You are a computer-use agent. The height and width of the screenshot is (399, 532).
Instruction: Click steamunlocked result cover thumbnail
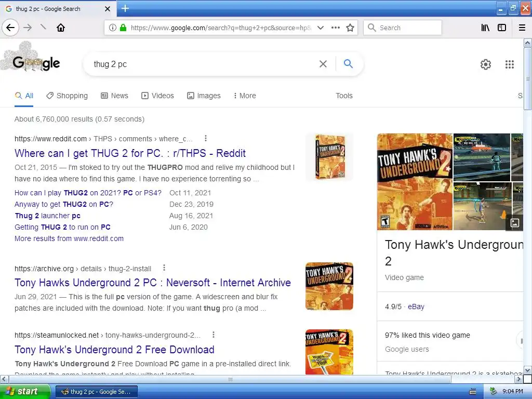point(329,352)
